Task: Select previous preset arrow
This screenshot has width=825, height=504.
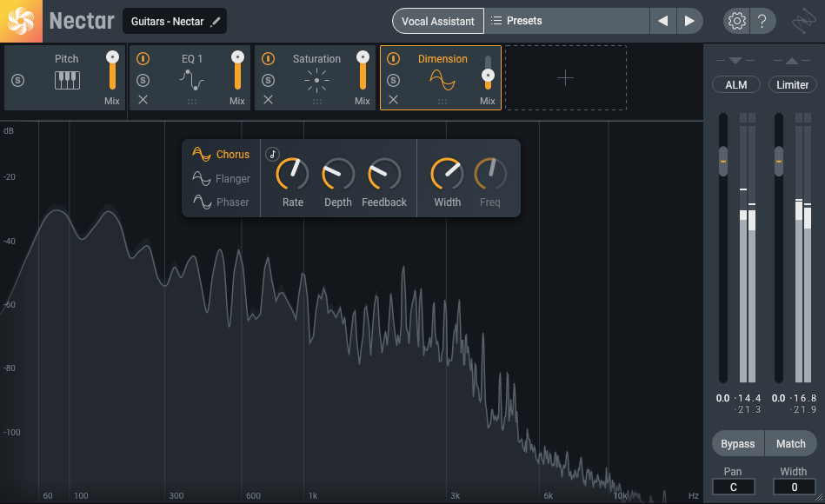Action: [x=663, y=21]
